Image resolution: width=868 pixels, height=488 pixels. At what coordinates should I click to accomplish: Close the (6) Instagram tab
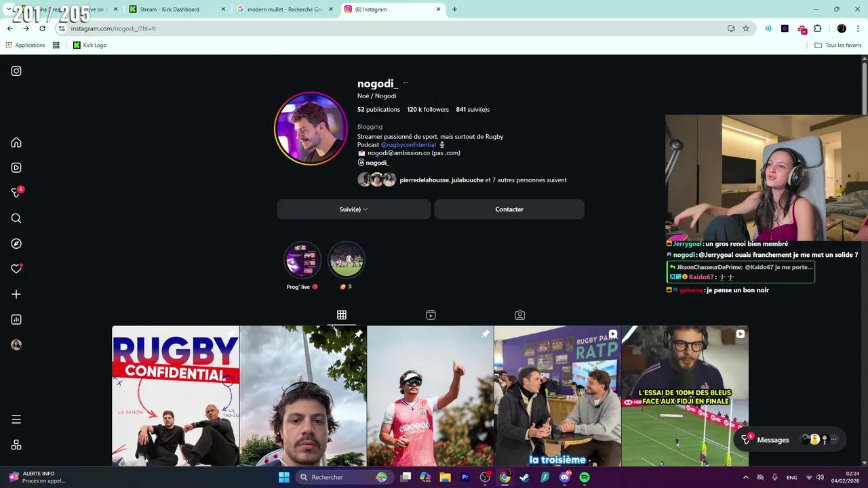[439, 9]
